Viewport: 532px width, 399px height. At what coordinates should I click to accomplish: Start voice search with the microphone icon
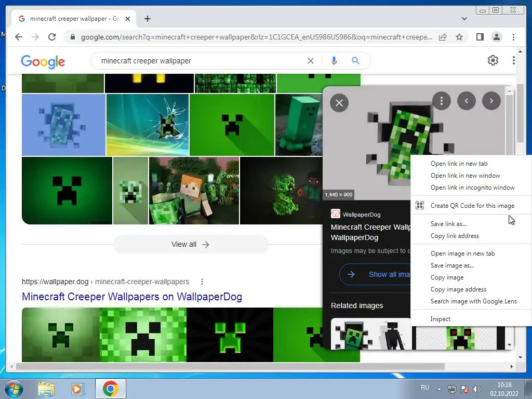pyautogui.click(x=334, y=61)
